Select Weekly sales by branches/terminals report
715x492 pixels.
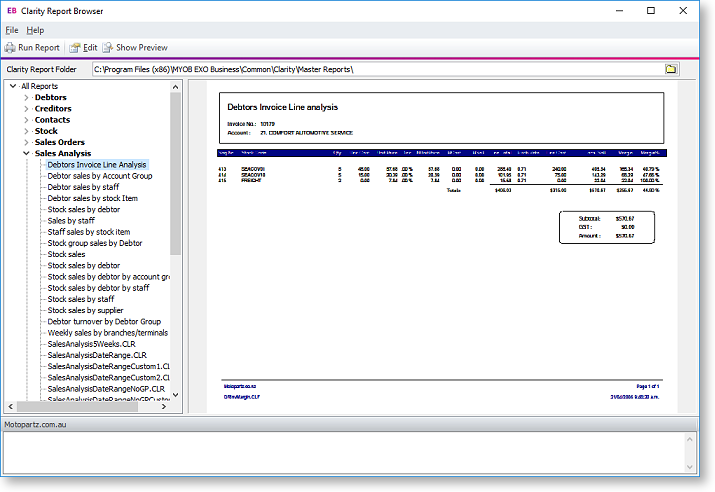107,333
